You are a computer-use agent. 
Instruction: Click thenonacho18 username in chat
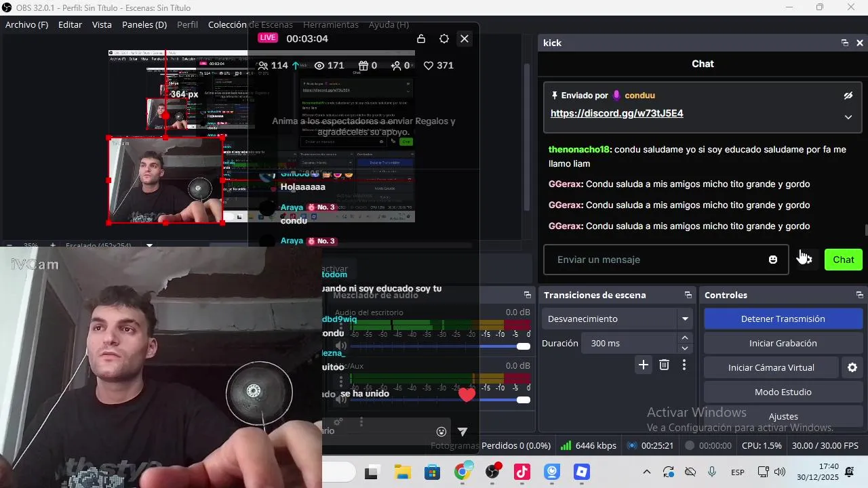[579, 149]
